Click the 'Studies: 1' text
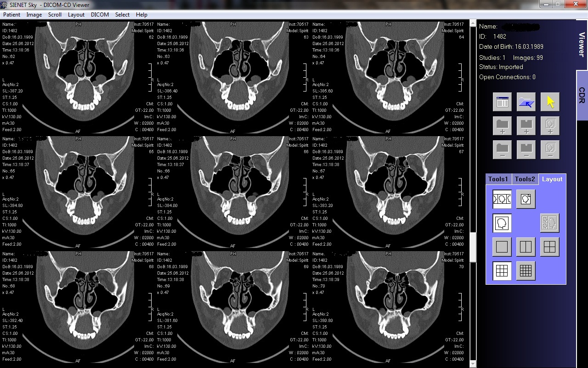 click(x=492, y=57)
